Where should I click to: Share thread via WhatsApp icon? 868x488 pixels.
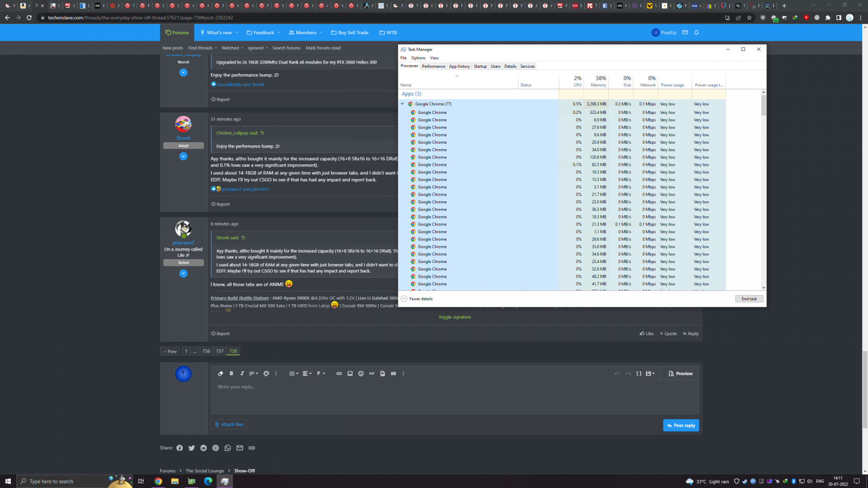(x=227, y=448)
